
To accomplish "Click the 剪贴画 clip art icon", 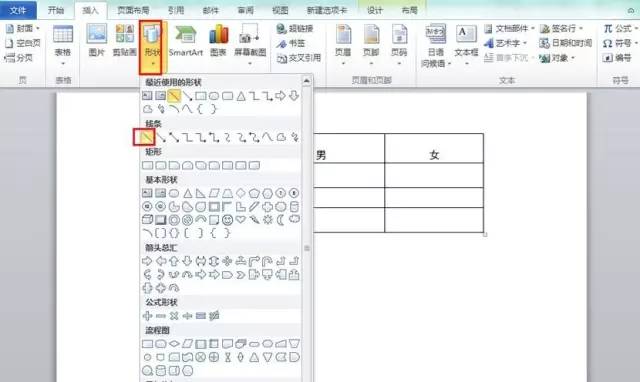I will (124, 40).
